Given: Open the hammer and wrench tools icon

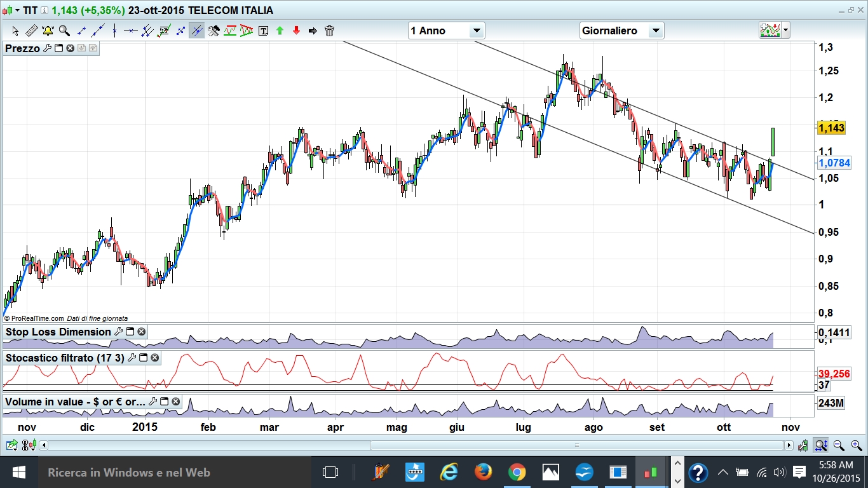Looking at the screenshot, I should (x=214, y=30).
